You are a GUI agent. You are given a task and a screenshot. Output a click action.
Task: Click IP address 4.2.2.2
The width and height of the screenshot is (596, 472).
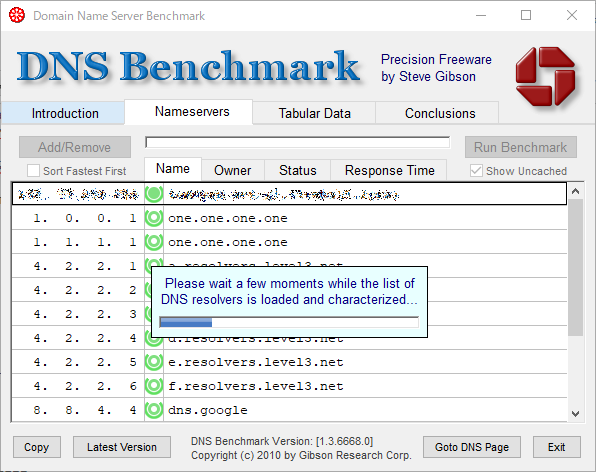click(x=85, y=290)
